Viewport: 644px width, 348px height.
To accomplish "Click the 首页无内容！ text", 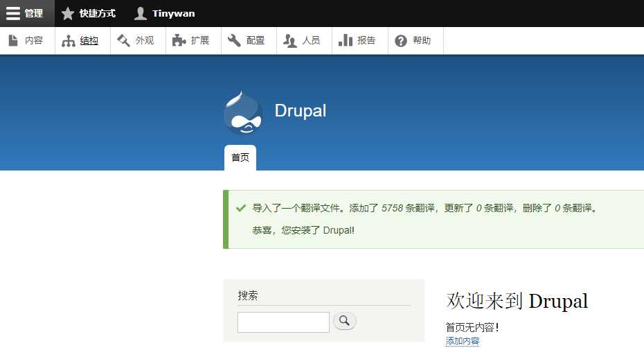I will tap(472, 327).
